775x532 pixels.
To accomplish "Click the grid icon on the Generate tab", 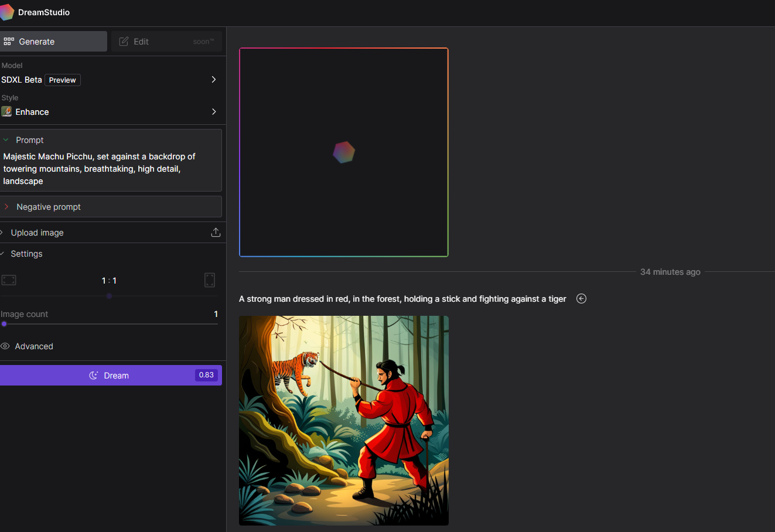I will point(9,42).
